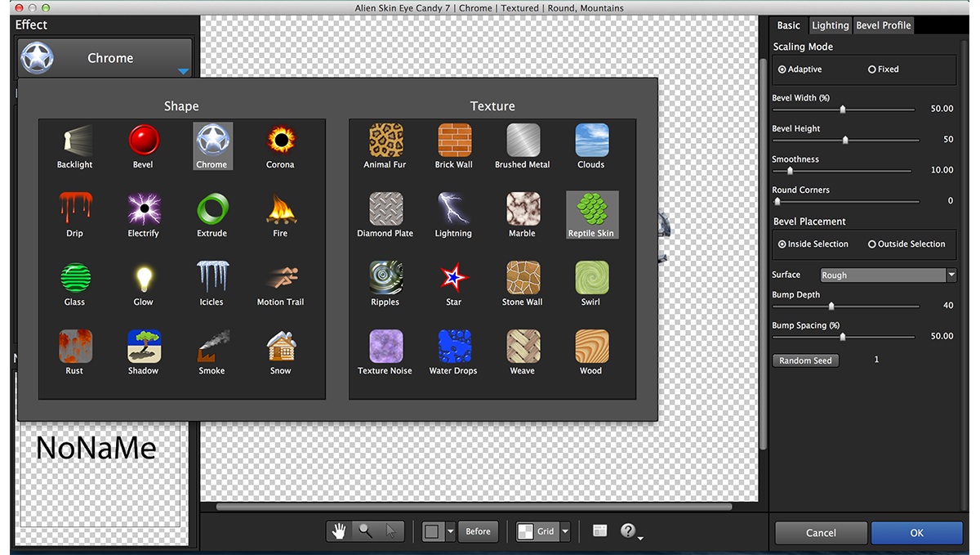Screen dimensions: 980x555
Task: Choose the Brick Wall texture
Action: pyautogui.click(x=454, y=145)
